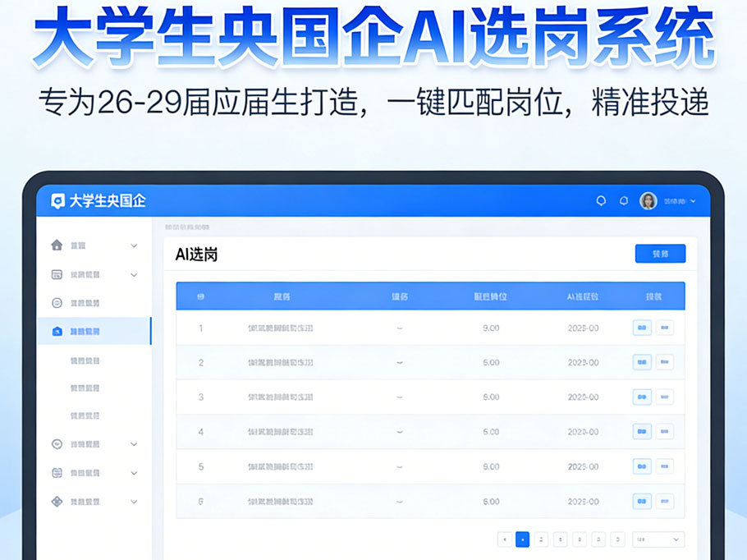Click the 6.00 value in row 6
Screen dimensions: 747x560
[x=491, y=502]
